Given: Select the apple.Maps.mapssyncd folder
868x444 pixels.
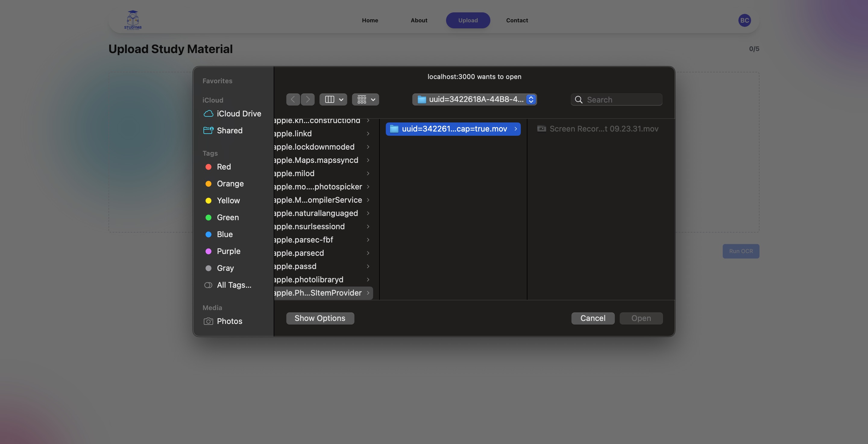Looking at the screenshot, I should coord(323,160).
